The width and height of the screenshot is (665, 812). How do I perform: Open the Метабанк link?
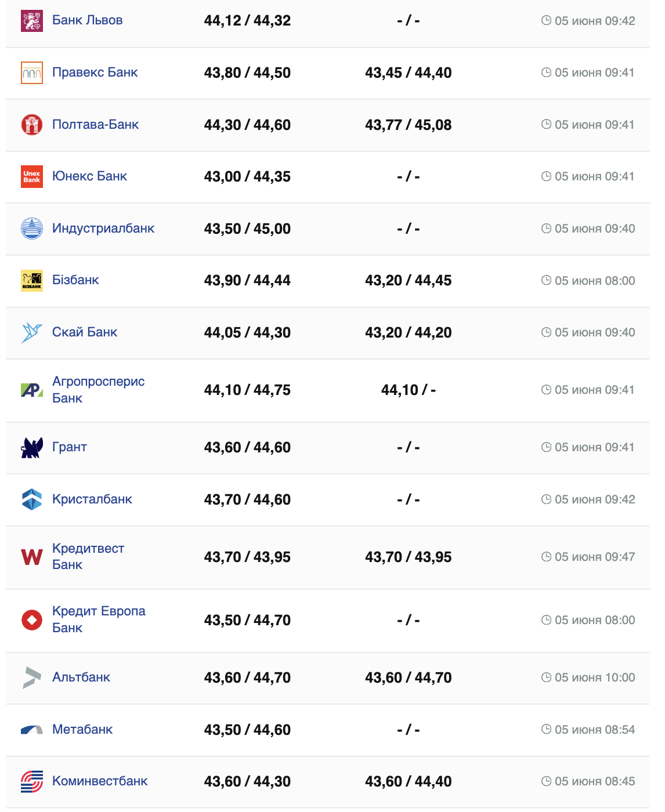(x=82, y=730)
